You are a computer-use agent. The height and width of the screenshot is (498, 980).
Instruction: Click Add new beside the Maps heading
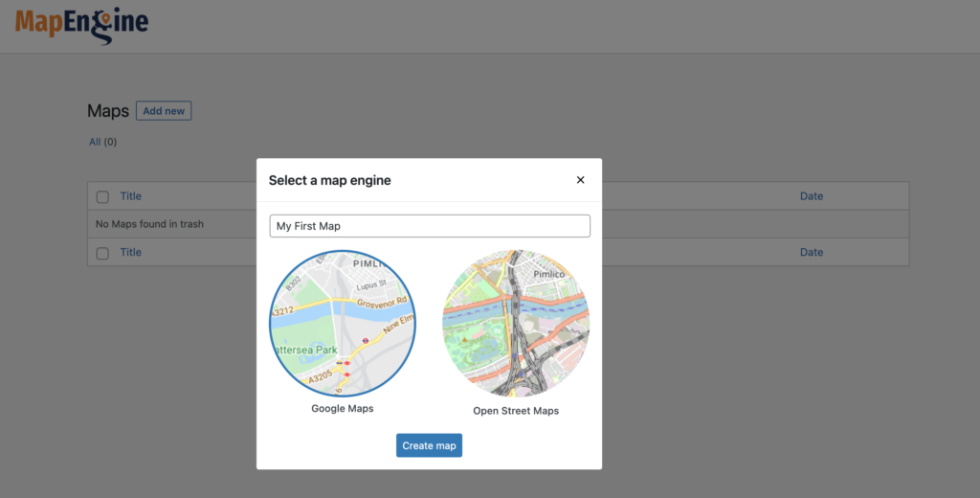click(164, 111)
